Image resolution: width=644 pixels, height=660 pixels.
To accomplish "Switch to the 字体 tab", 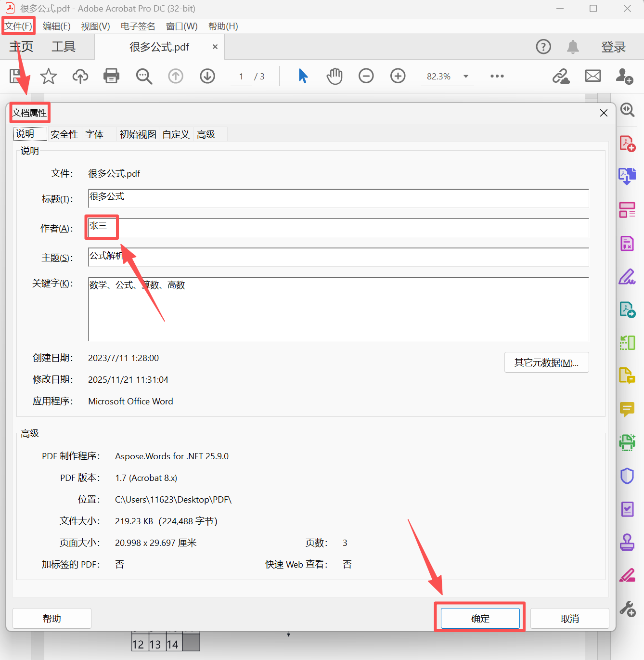I will click(94, 134).
